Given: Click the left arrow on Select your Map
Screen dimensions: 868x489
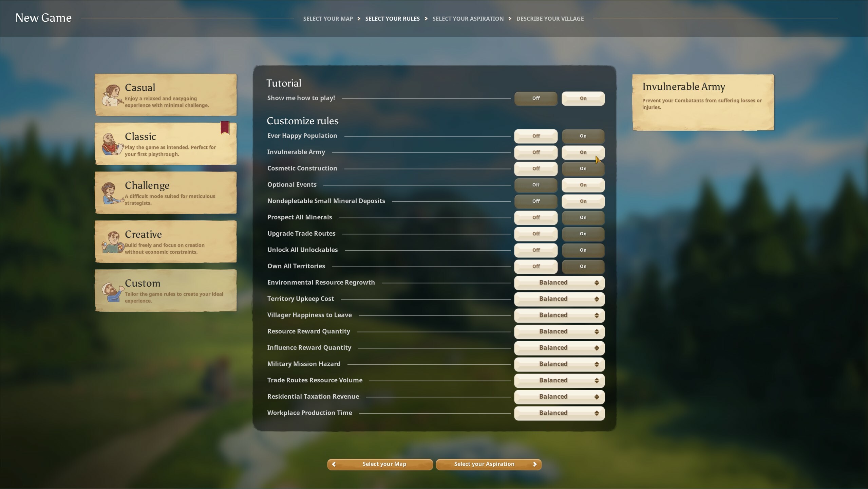Looking at the screenshot, I should tap(334, 464).
